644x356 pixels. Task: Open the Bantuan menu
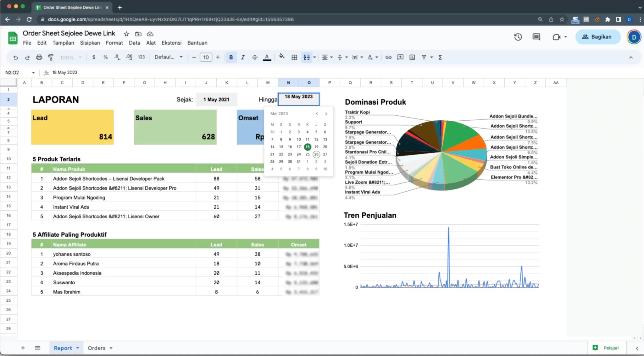197,43
